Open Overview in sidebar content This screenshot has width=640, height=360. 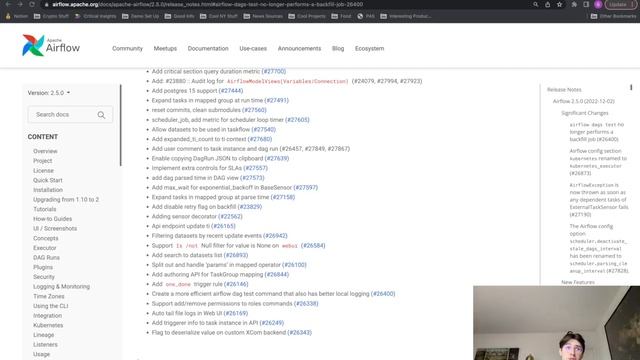(45, 151)
